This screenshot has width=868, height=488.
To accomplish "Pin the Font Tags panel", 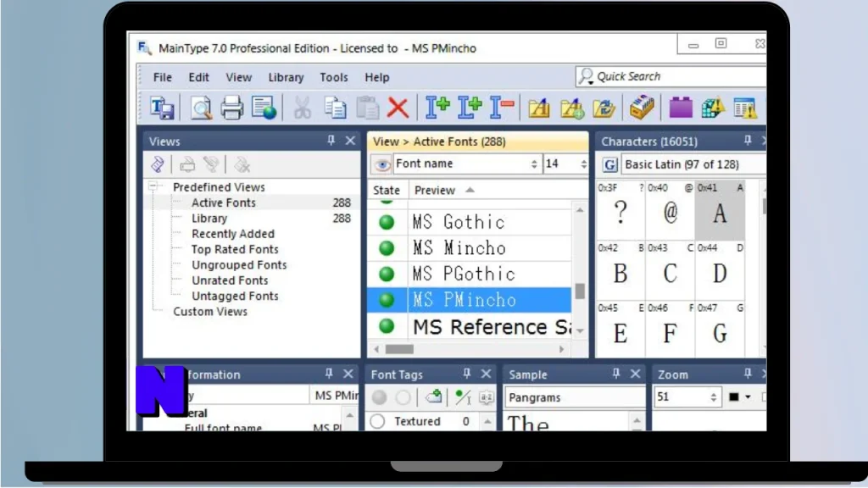I will pos(467,374).
